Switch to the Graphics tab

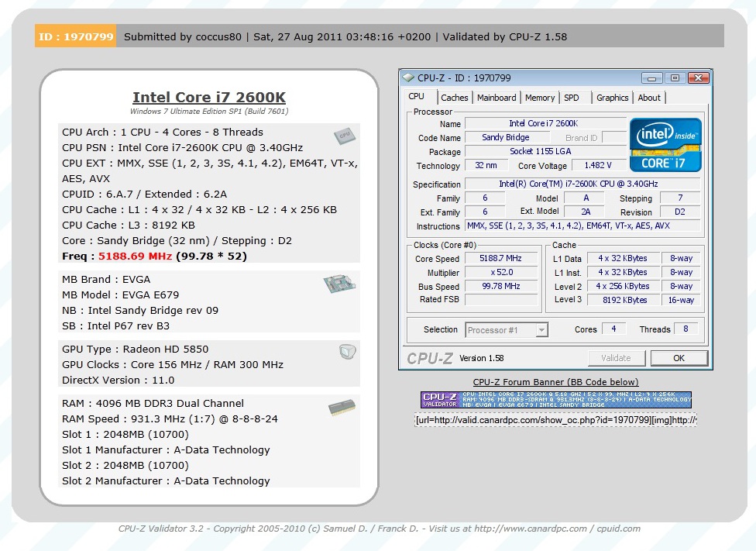coord(613,98)
